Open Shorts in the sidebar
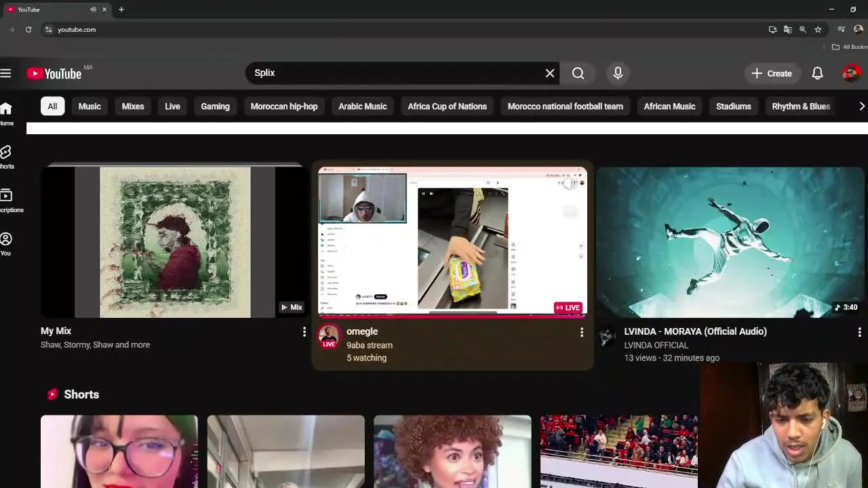868x488 pixels. click(6, 157)
